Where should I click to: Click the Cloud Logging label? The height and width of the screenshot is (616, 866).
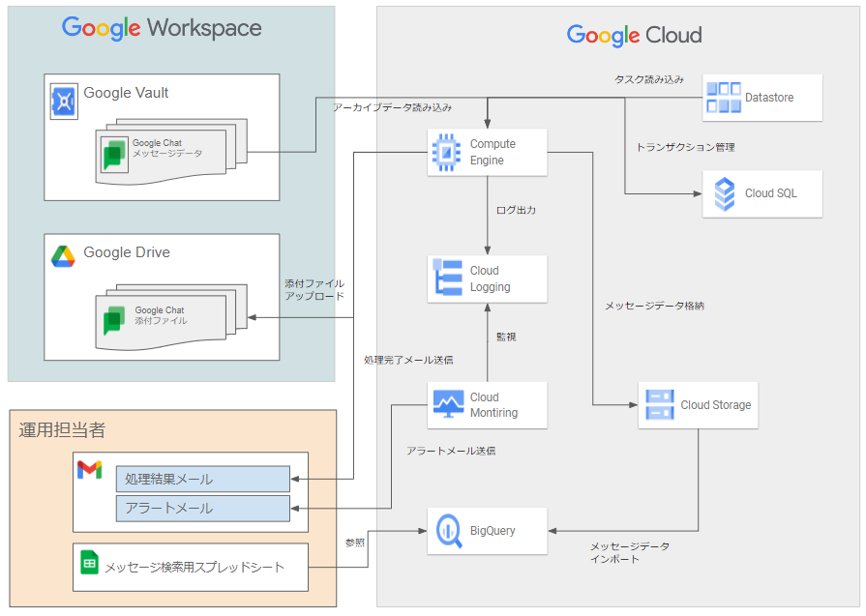click(490, 279)
